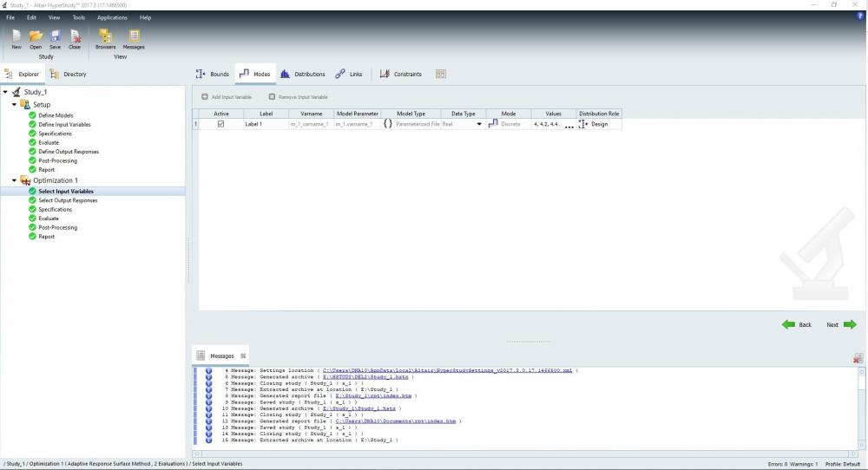Open the File menu
The image size is (868, 470).
tap(10, 17)
